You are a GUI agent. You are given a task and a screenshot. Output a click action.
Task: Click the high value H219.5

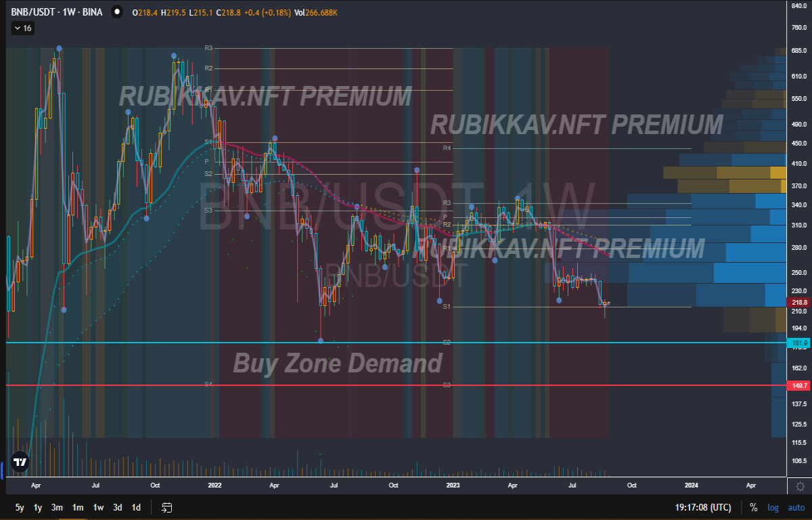click(x=175, y=12)
